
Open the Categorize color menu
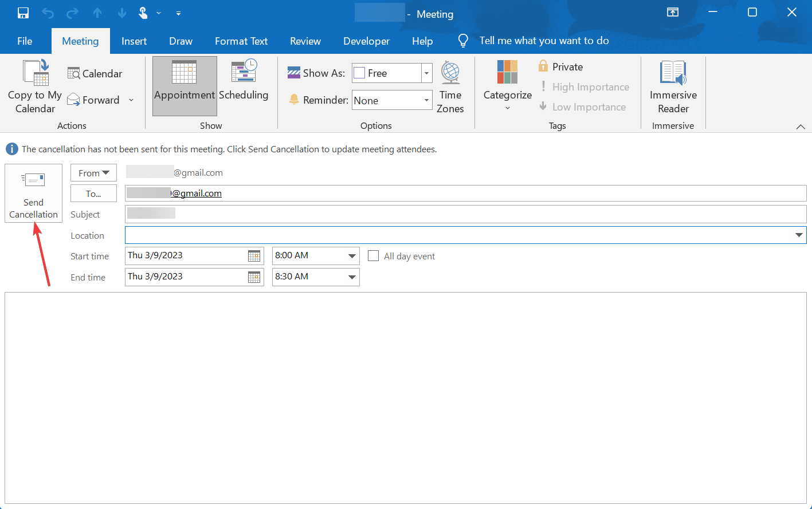point(507,86)
